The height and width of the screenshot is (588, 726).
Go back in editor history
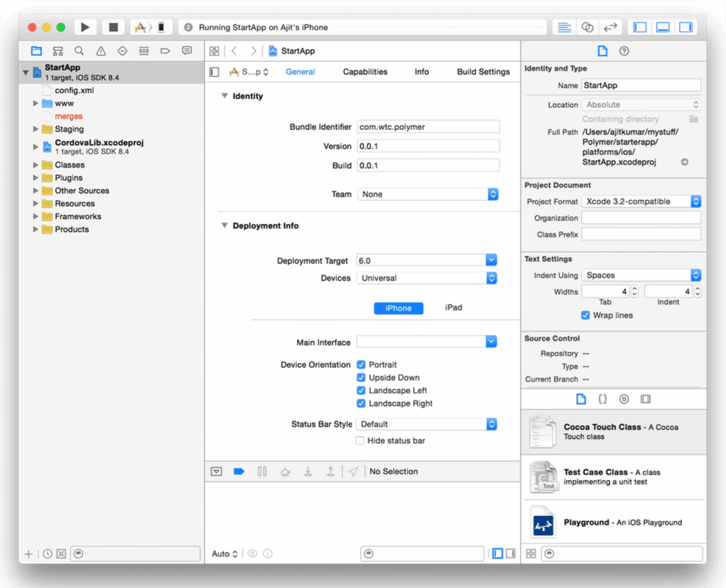pyautogui.click(x=234, y=51)
